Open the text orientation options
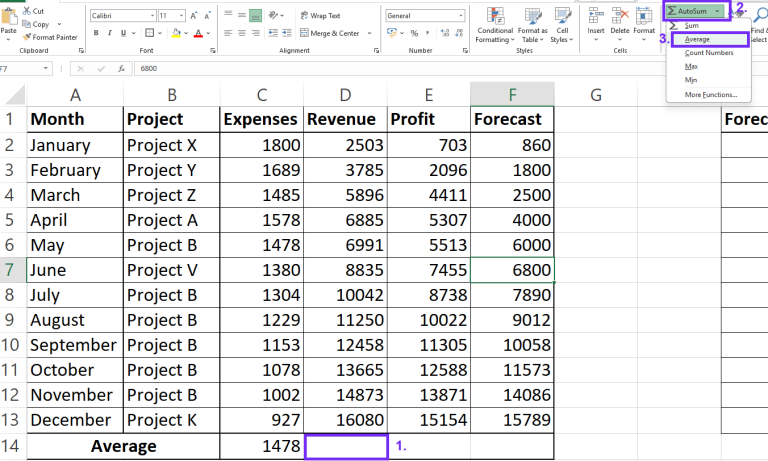Viewport: 768px width, 461px height. pyautogui.click(x=274, y=16)
